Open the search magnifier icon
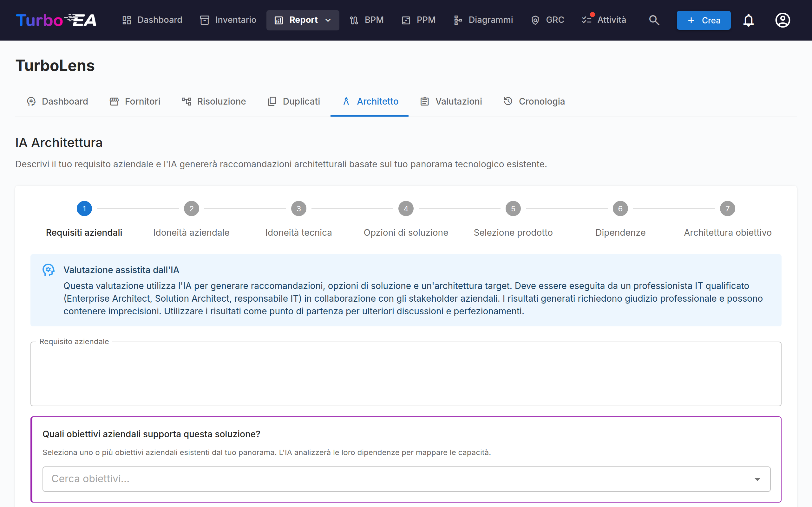Image resolution: width=812 pixels, height=507 pixels. [x=654, y=20]
